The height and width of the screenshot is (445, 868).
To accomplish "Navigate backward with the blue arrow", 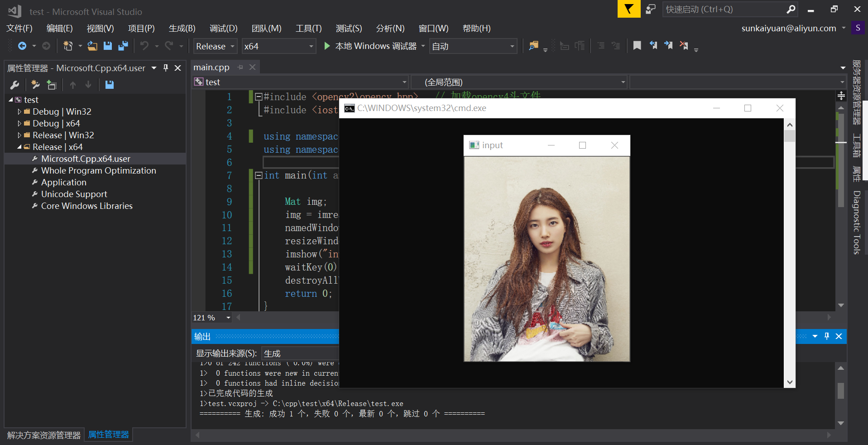I will 22,46.
